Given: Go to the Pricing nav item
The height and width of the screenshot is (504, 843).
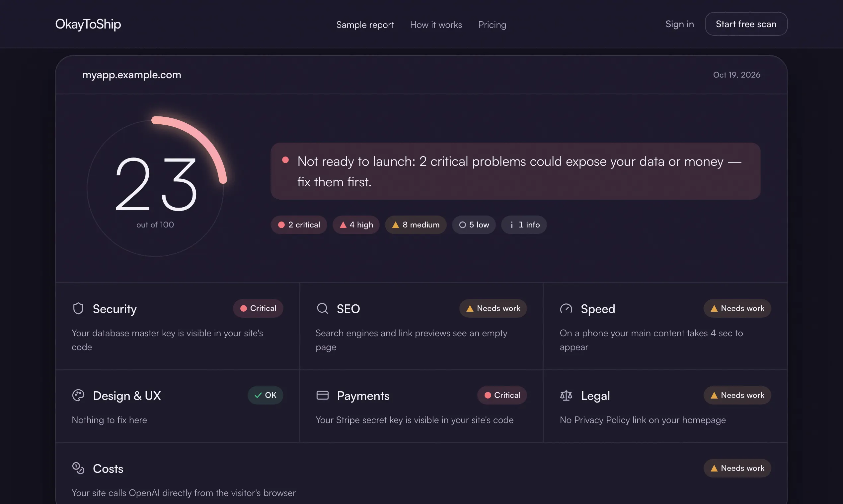Looking at the screenshot, I should 492,25.
